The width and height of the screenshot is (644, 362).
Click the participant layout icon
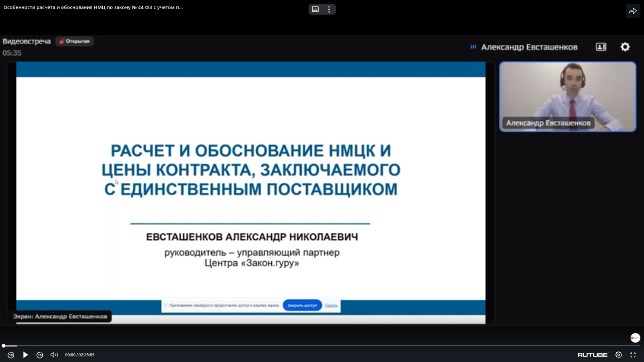[601, 47]
